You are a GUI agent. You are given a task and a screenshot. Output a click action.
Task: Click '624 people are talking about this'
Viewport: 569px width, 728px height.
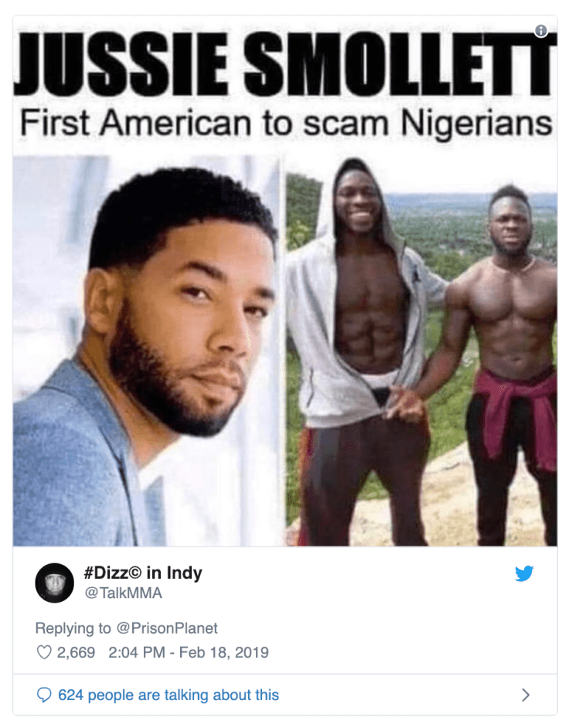tap(169, 695)
